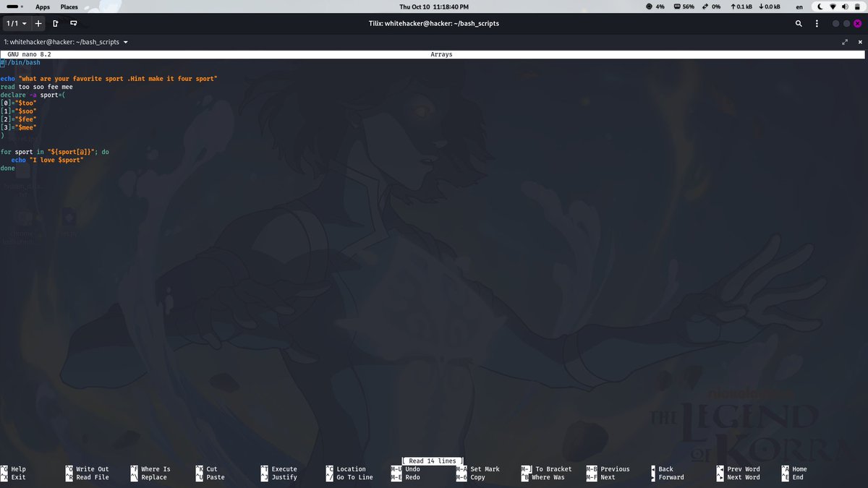Click the 'declare -a sport=(' line
Viewport: 868px width, 488px height.
pos(33,95)
